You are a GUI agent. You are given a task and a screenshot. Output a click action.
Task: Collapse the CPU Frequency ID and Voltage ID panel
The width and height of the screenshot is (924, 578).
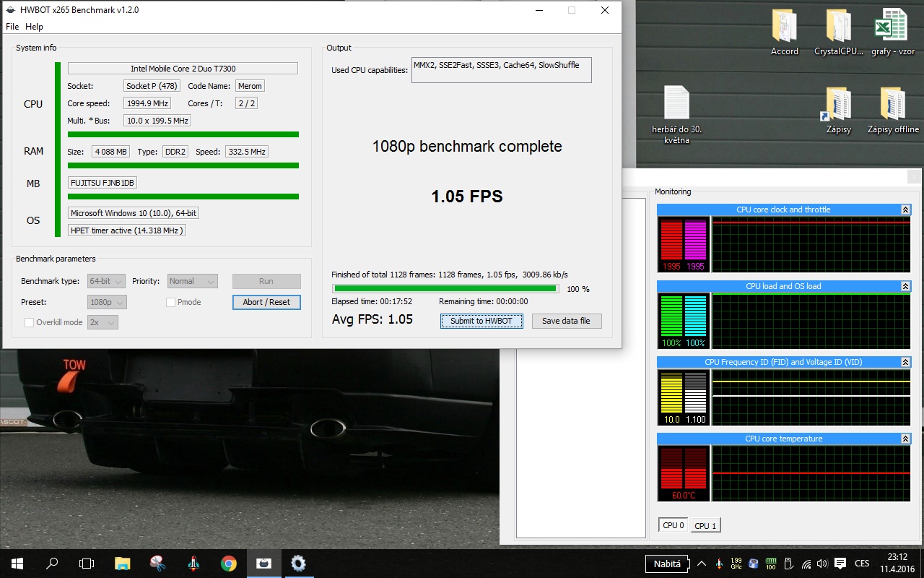click(905, 362)
